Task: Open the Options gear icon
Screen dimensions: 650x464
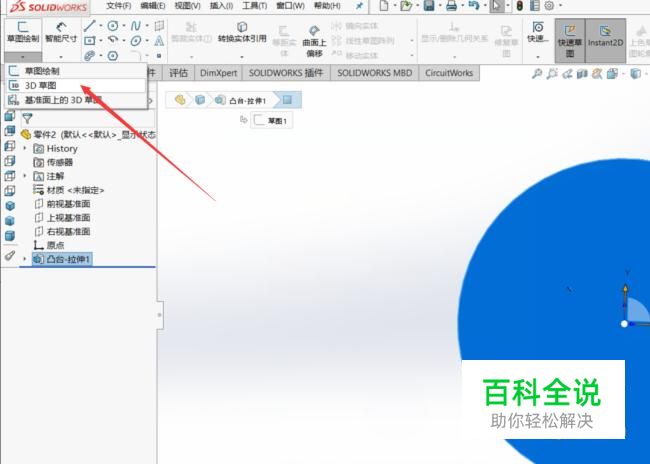Action: click(x=549, y=6)
